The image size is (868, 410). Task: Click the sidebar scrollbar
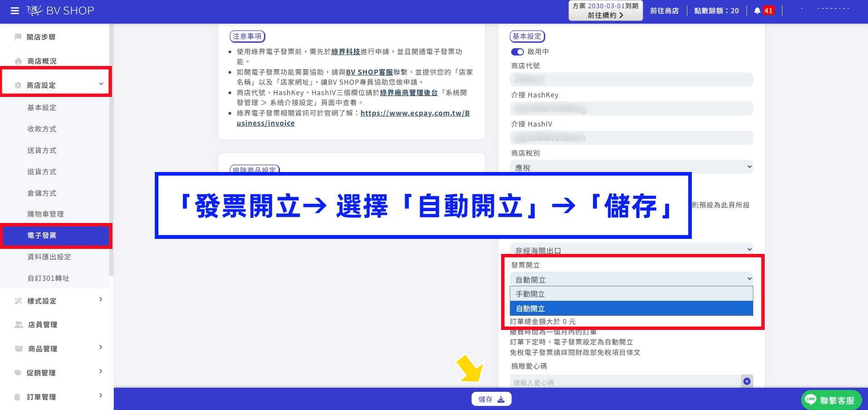(112, 150)
